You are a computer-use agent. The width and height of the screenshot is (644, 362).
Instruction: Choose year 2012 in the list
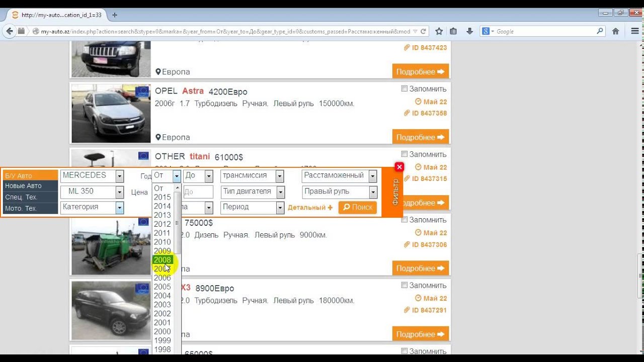point(163,224)
